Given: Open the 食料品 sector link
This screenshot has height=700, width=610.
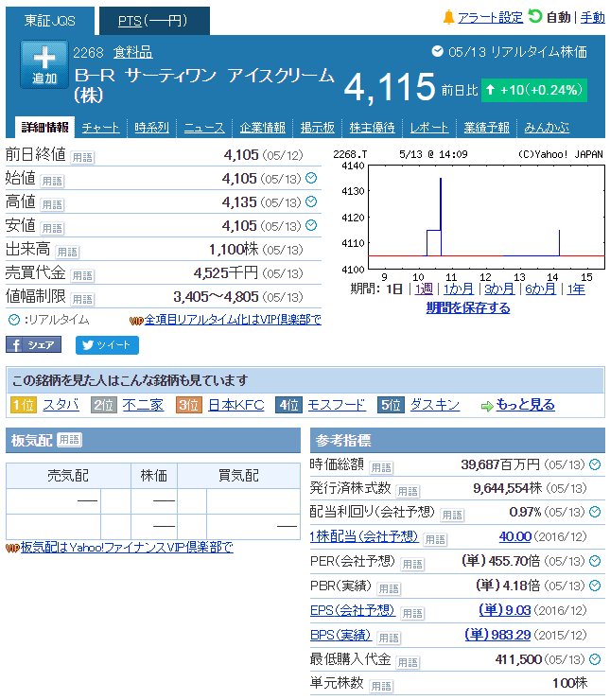Looking at the screenshot, I should pyautogui.click(x=133, y=53).
